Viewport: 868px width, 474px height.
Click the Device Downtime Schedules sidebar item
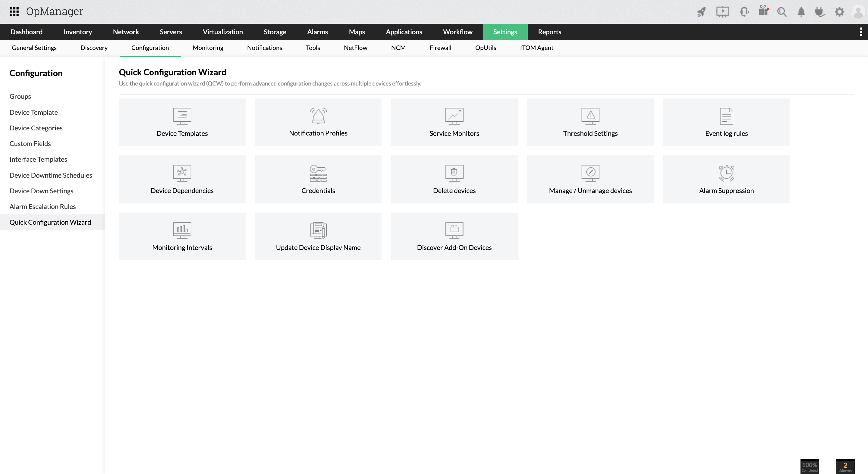click(51, 175)
